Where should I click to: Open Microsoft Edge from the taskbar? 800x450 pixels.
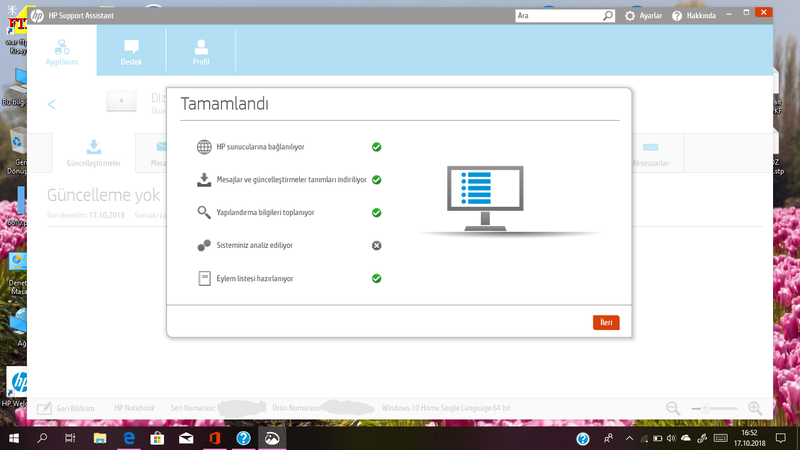coord(129,438)
